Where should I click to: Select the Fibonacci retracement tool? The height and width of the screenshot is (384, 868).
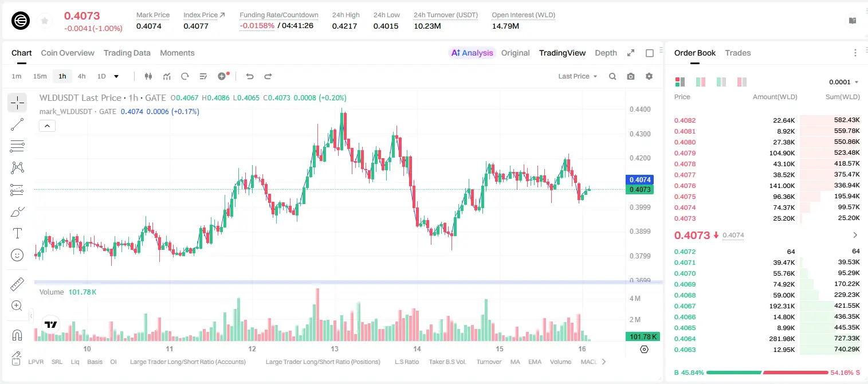pos(17,146)
